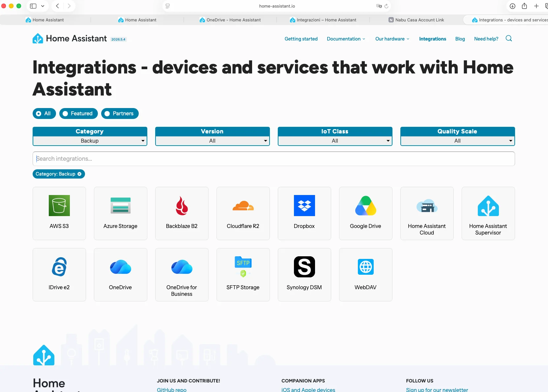Reload the page with refresh icon
The height and width of the screenshot is (392, 548).
pyautogui.click(x=386, y=6)
